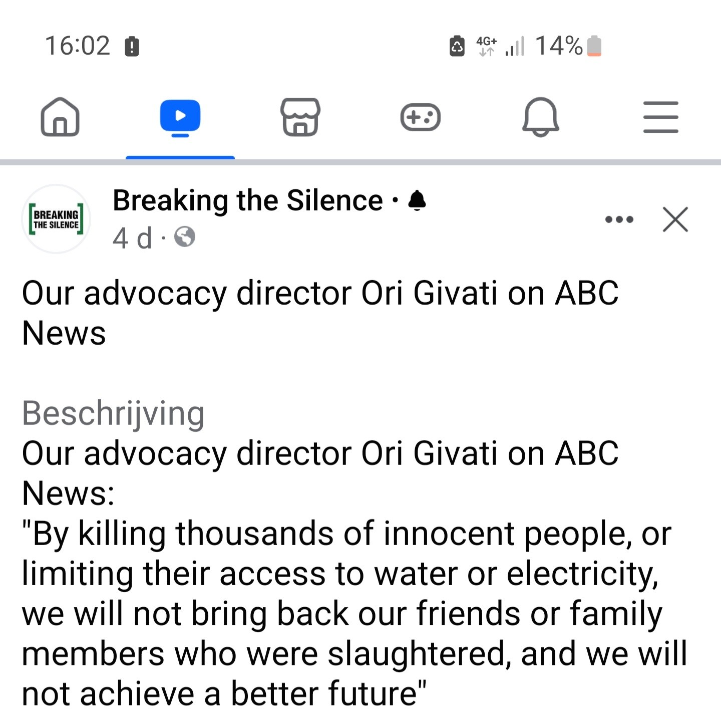Toggle page notification bell next to name
Image resolution: width=721 pixels, height=728 pixels.
pos(417,201)
